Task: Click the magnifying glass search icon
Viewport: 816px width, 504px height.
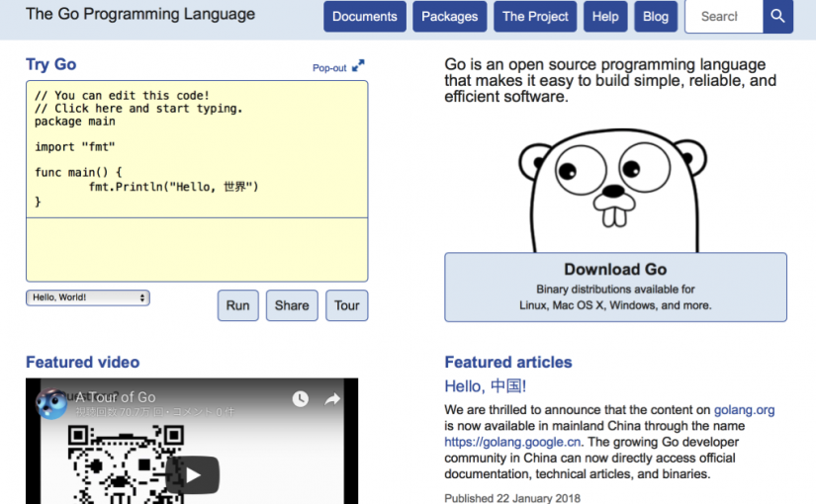Action: click(x=777, y=17)
